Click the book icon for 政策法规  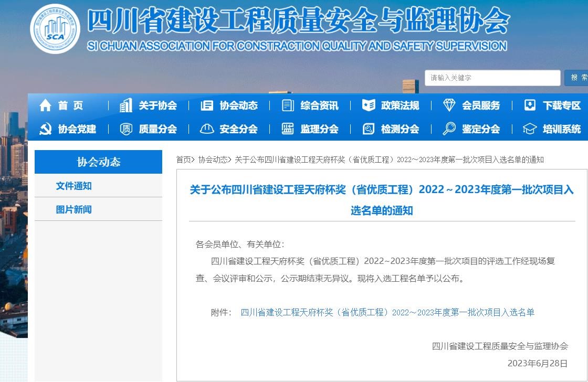coord(369,105)
